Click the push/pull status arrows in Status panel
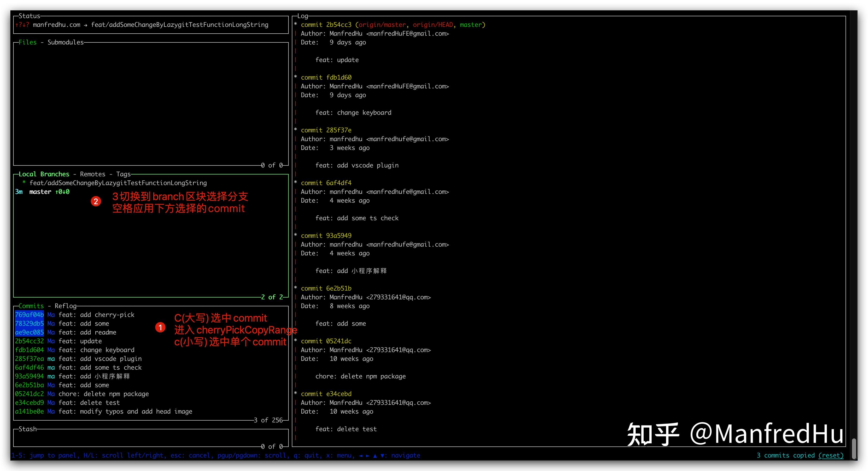 [23, 25]
